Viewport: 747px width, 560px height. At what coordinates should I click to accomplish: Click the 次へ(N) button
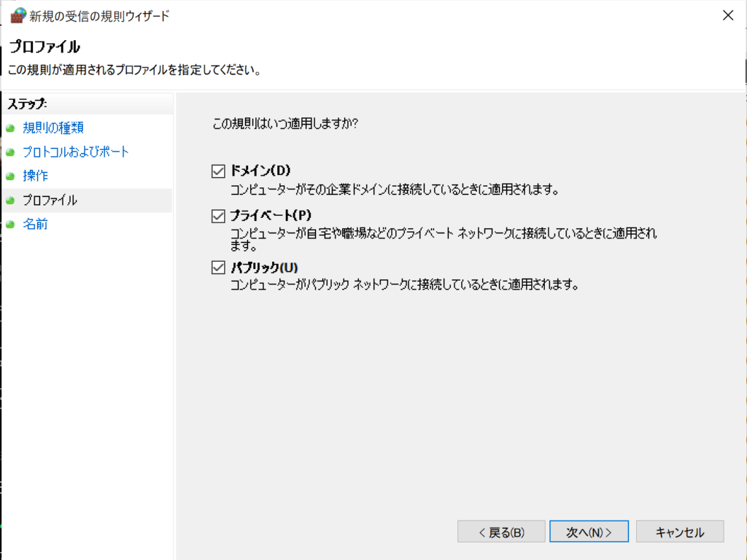[589, 532]
